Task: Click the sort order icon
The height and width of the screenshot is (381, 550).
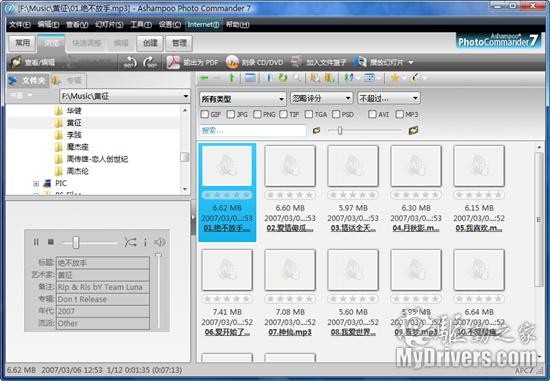Action: (x=348, y=78)
